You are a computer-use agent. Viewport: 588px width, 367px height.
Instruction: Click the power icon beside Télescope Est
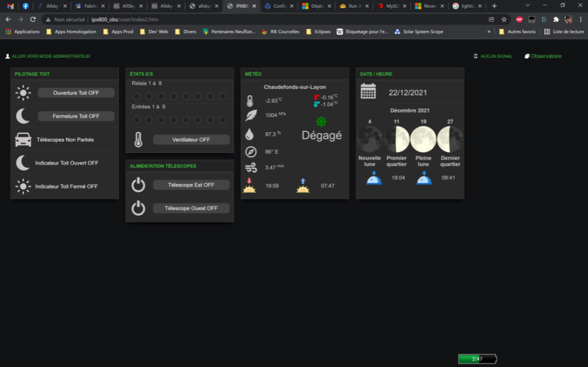click(x=138, y=185)
